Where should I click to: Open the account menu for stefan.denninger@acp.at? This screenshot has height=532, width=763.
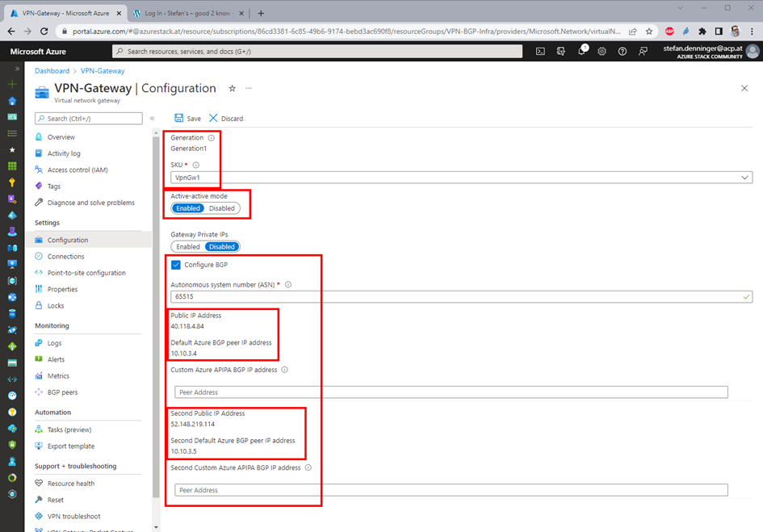(x=711, y=51)
